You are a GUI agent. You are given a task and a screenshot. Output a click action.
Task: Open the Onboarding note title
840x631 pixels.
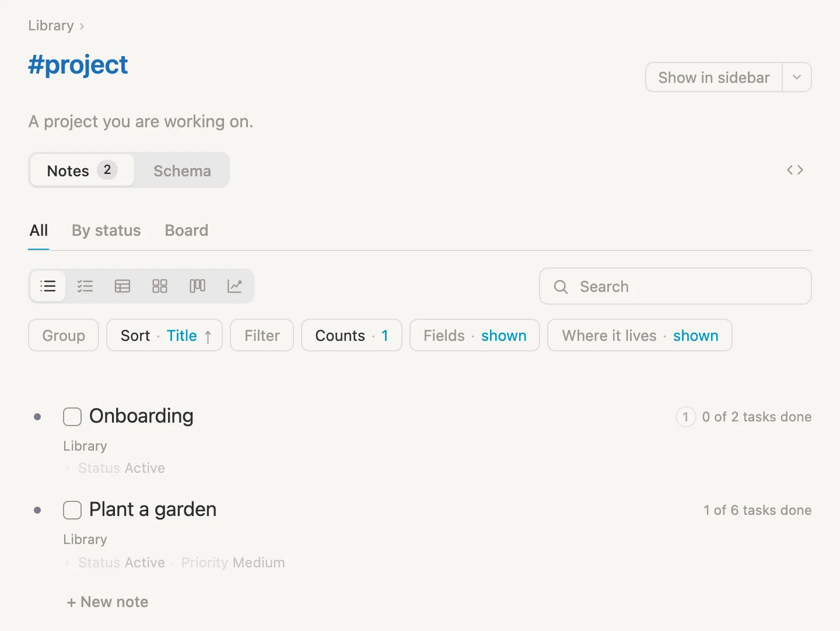pos(141,416)
